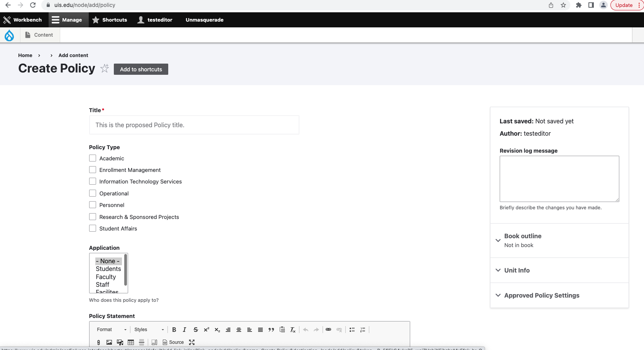644x350 pixels.
Task: Remove link with the unlink icon
Action: coord(339,330)
